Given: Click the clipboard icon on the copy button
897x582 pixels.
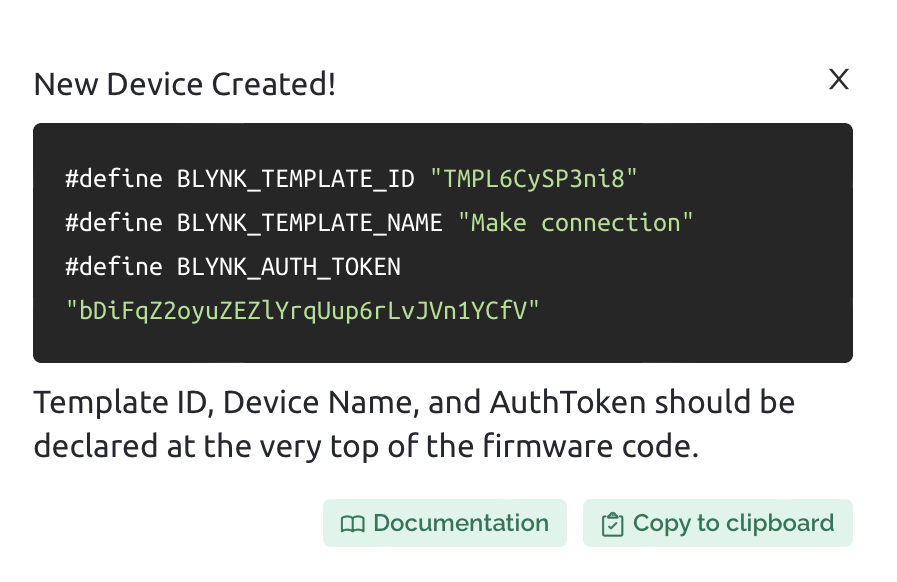Looking at the screenshot, I should (611, 524).
